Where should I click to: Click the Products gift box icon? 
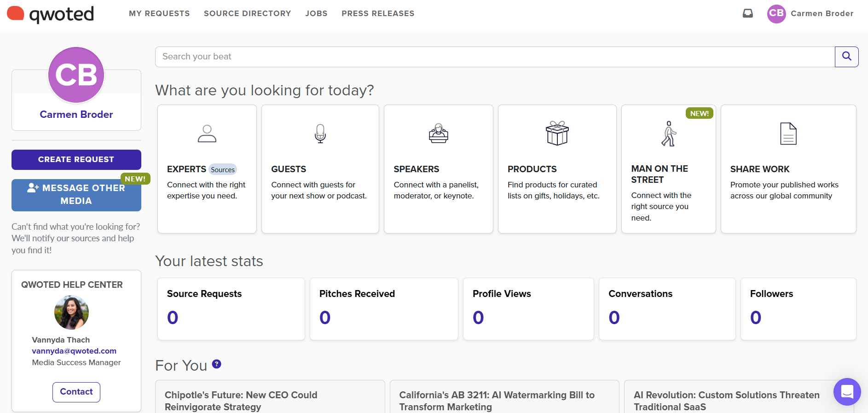coord(557,134)
